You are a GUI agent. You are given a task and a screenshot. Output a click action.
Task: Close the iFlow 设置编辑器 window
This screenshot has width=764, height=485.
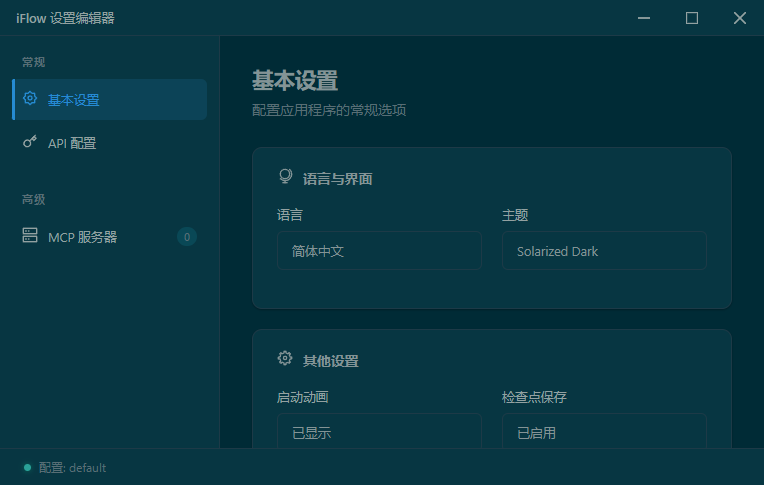740,18
